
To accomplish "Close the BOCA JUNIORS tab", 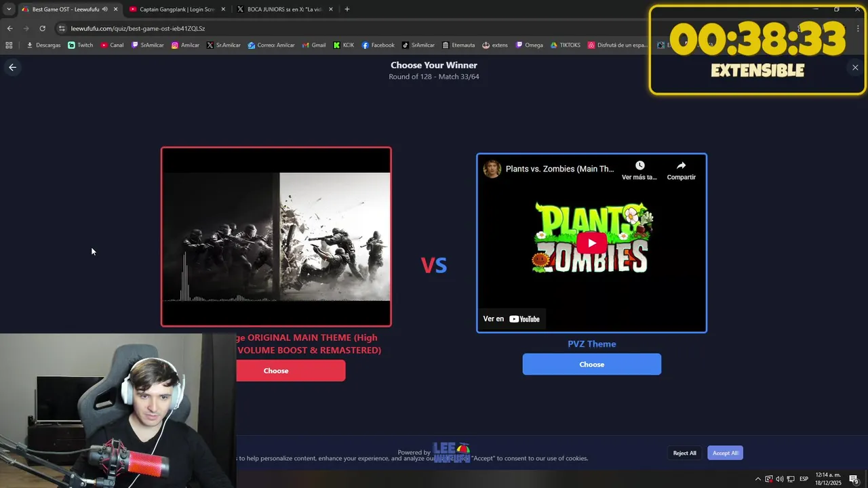I will coord(330,9).
